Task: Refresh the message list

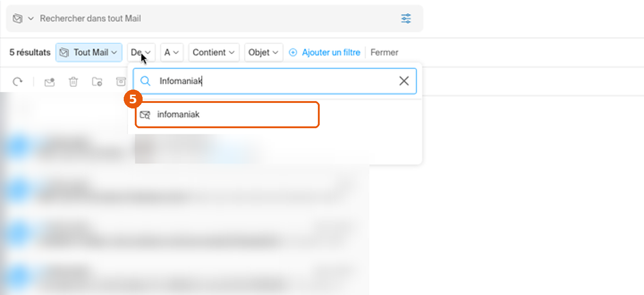Action: [x=17, y=82]
